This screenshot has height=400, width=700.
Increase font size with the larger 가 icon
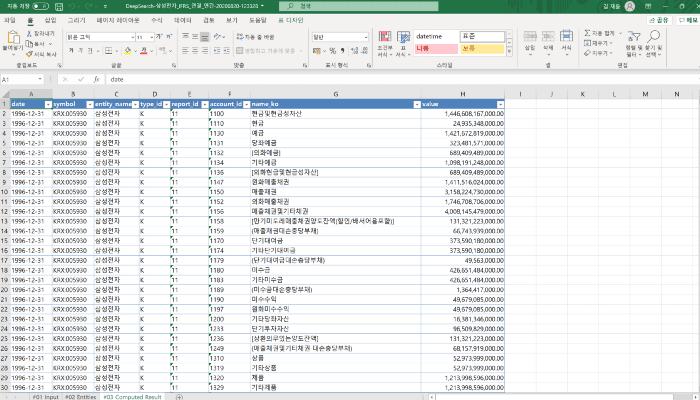click(158, 37)
